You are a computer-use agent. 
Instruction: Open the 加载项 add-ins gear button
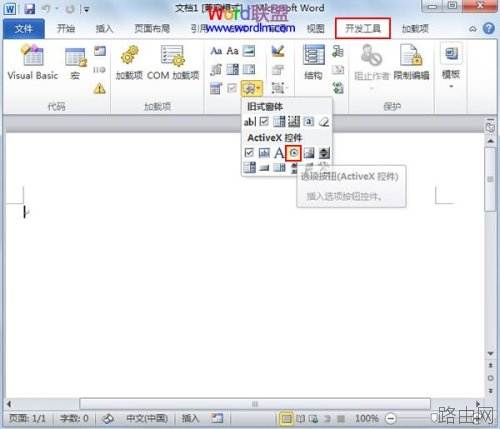point(129,63)
